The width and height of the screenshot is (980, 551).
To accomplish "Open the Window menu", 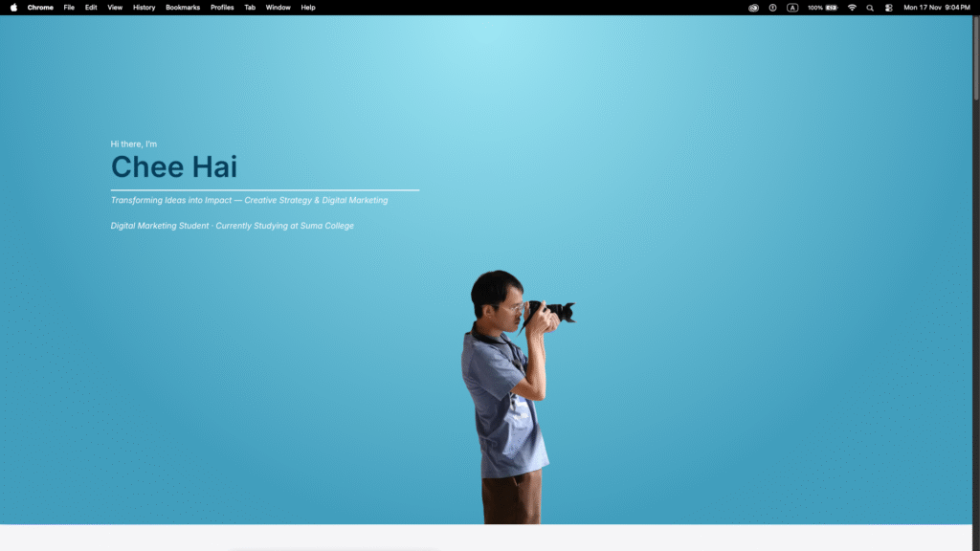I will (278, 7).
